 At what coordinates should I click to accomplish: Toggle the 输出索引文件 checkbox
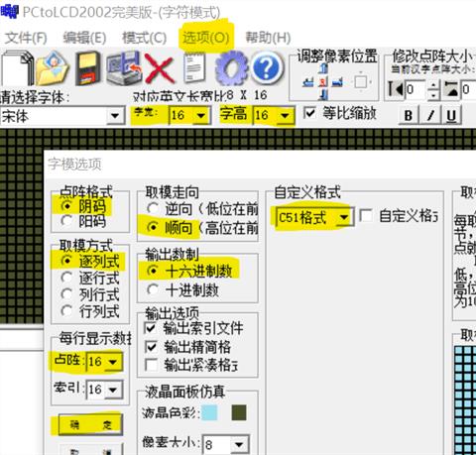[151, 328]
